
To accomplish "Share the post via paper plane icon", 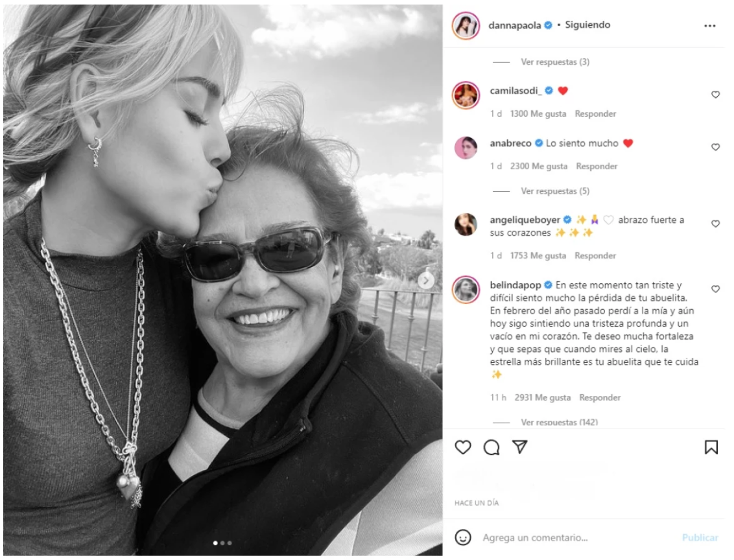I will coord(520,447).
